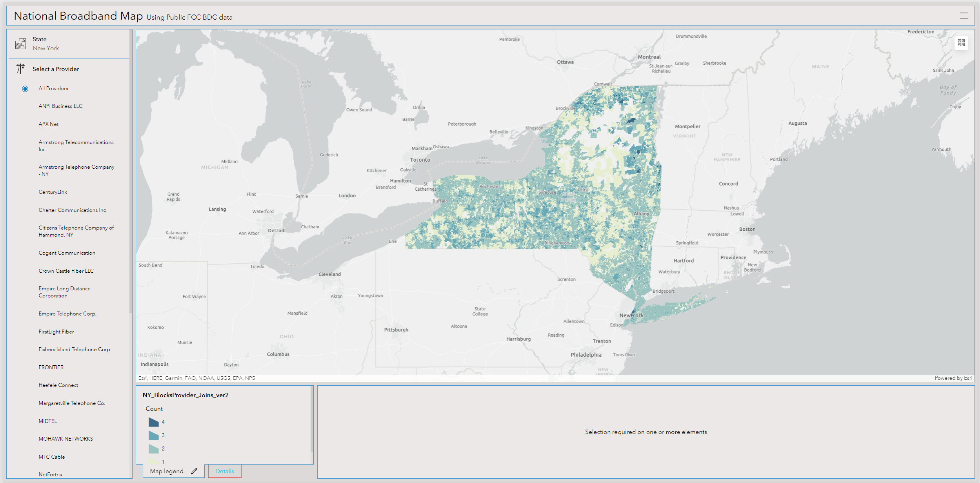Image resolution: width=980 pixels, height=483 pixels.
Task: Click the State map icon
Action: [x=20, y=44]
